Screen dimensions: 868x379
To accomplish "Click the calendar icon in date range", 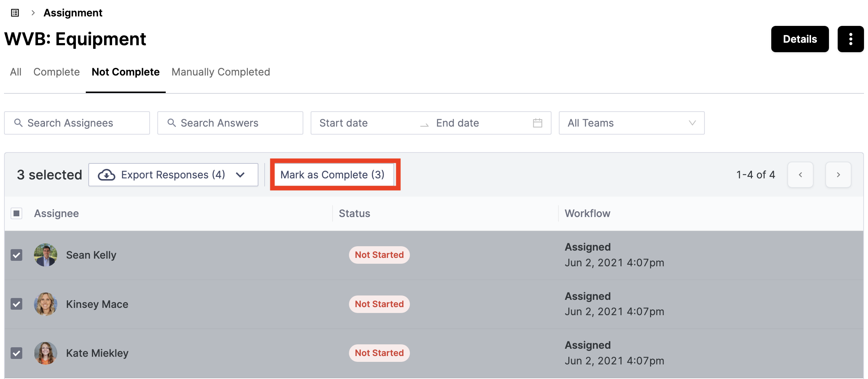I will point(537,123).
